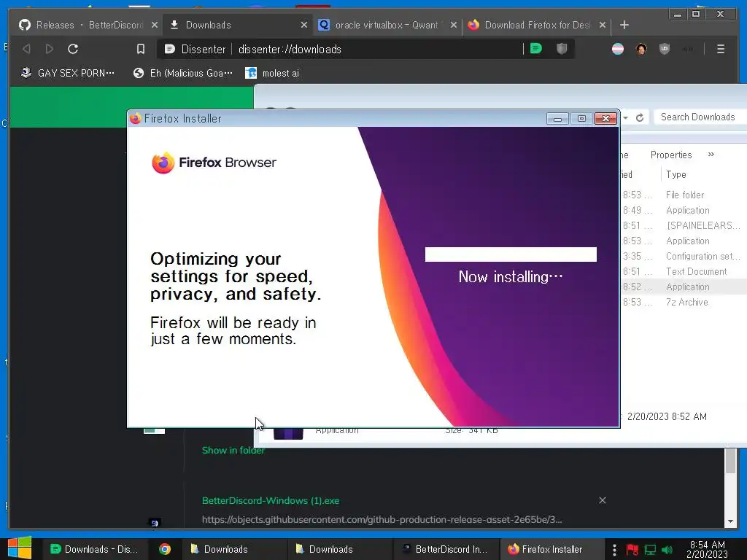
Task: Close the Releases BetterDiscord tab
Action: tap(155, 26)
